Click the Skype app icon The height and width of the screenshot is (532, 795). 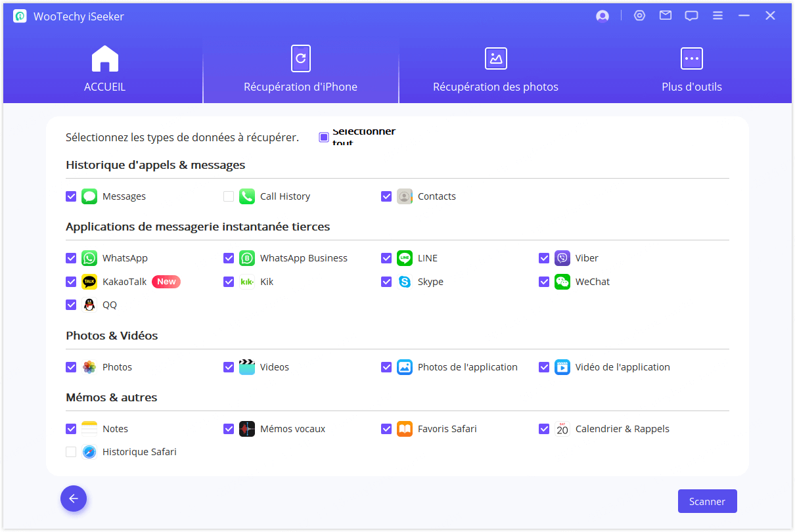[x=405, y=282]
